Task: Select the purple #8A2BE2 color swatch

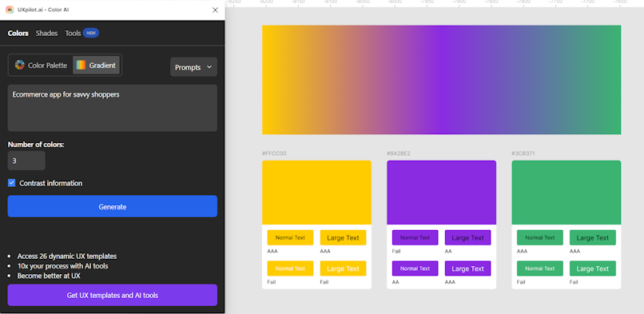Action: click(442, 193)
